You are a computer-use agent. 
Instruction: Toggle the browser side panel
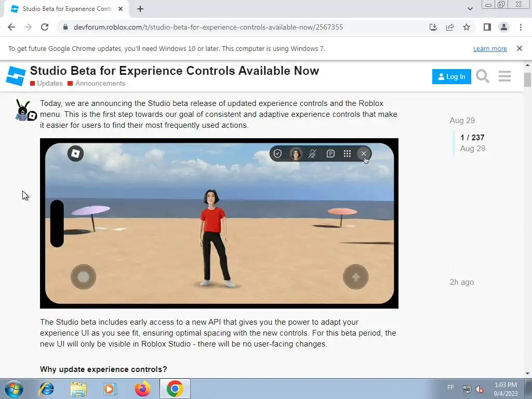(487, 27)
